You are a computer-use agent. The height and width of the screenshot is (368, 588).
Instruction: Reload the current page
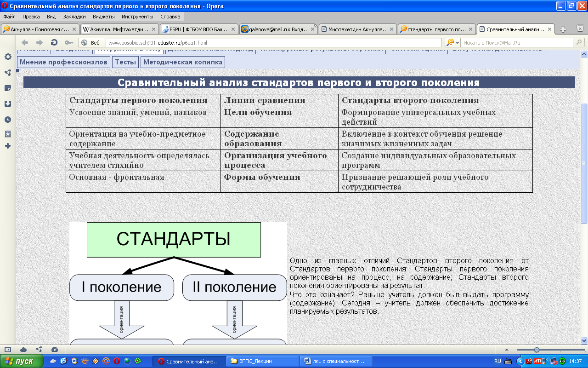[54, 42]
